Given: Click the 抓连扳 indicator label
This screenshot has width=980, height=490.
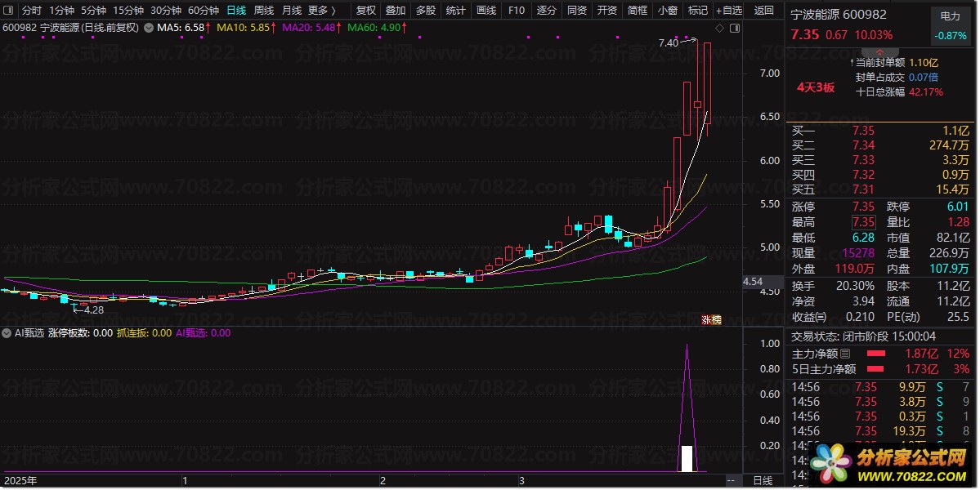Looking at the screenshot, I should (145, 332).
